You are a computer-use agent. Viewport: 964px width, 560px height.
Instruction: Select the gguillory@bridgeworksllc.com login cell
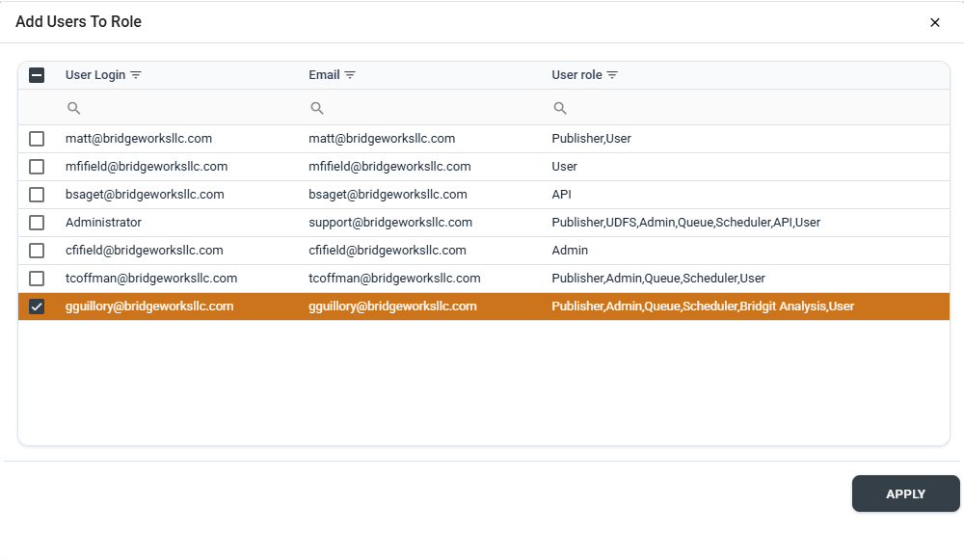[x=149, y=307]
